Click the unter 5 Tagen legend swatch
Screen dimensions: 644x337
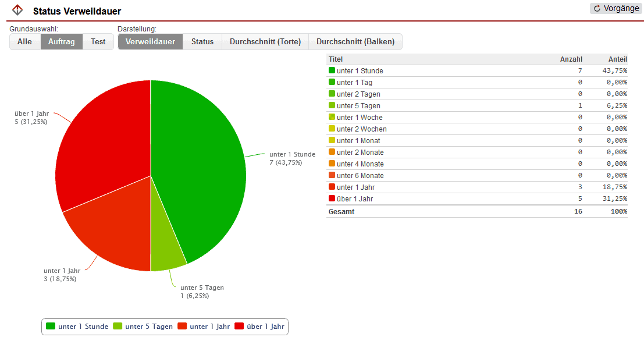pyautogui.click(x=118, y=327)
